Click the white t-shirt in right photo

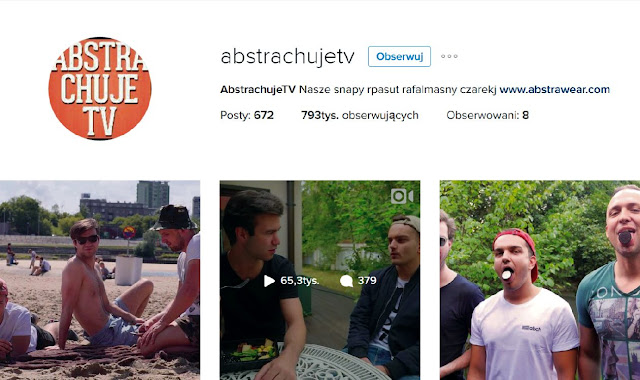click(524, 331)
